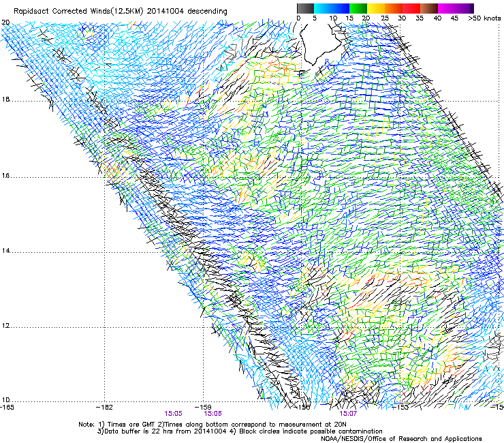Click the note 'Black circles indicate possible contamination'

(x=311, y=431)
